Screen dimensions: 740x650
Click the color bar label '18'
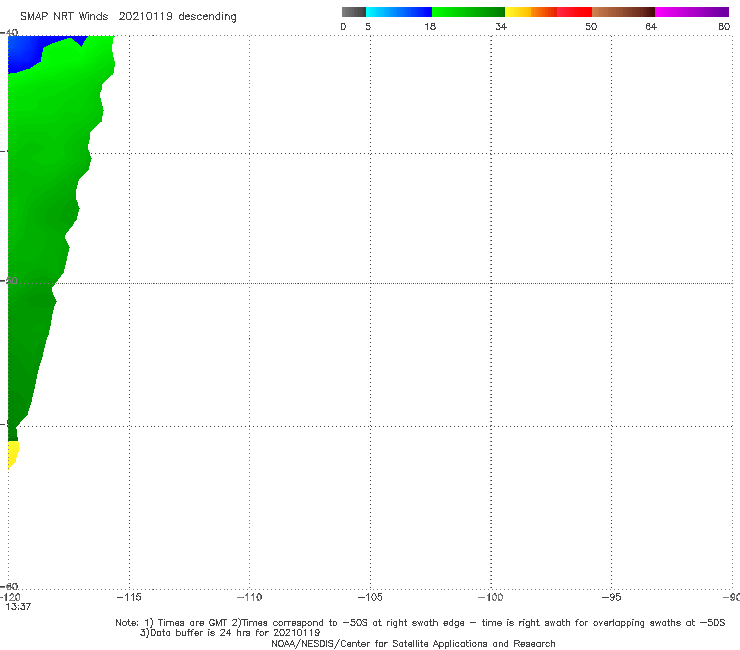(x=430, y=27)
